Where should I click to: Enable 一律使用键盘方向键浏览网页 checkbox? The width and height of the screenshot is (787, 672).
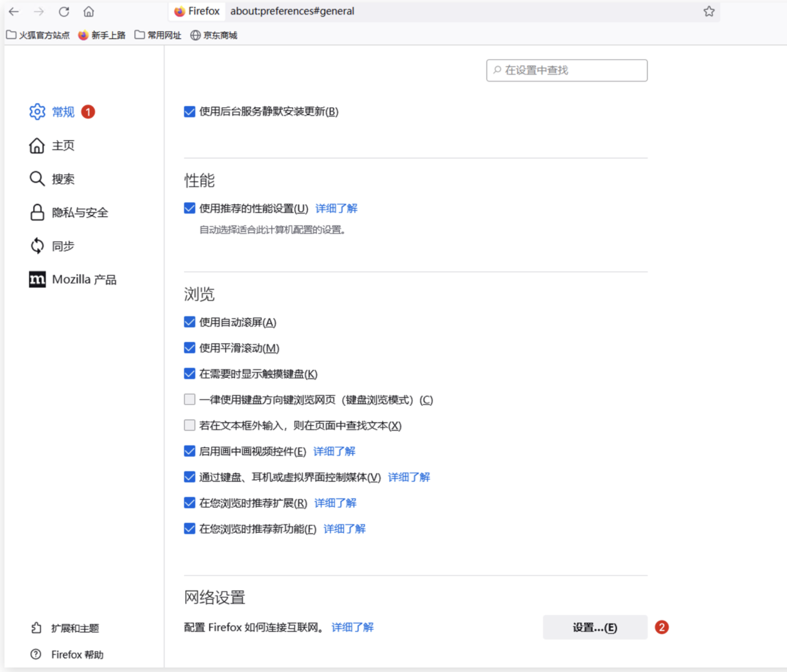point(189,400)
